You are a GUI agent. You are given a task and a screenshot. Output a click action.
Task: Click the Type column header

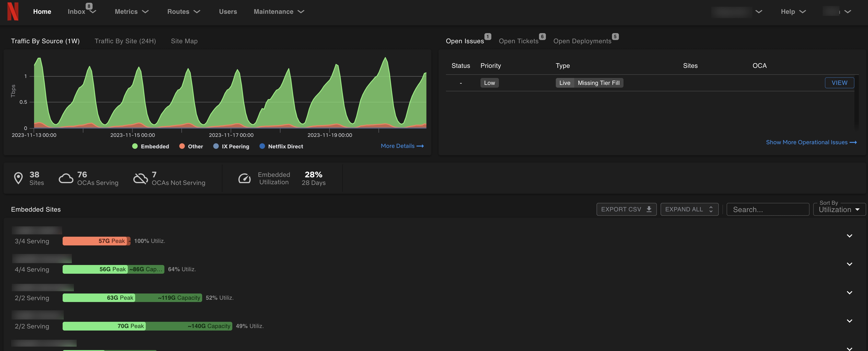562,66
